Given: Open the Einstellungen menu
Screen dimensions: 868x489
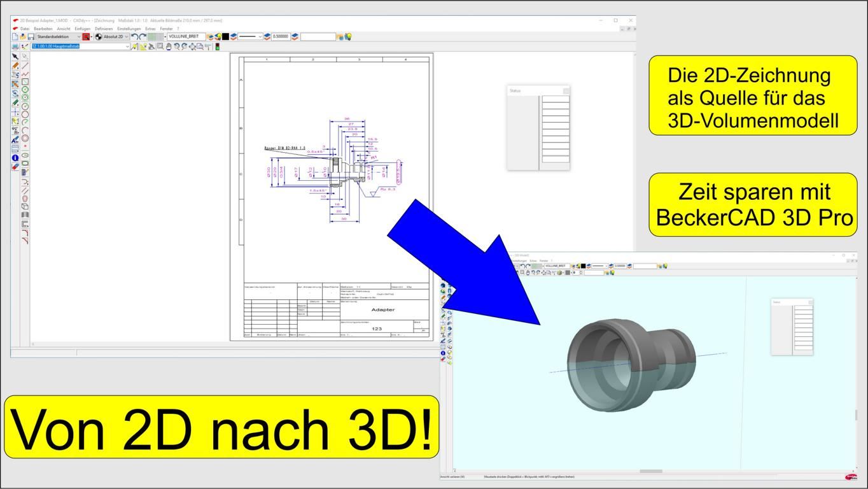Looking at the screenshot, I should click(128, 29).
